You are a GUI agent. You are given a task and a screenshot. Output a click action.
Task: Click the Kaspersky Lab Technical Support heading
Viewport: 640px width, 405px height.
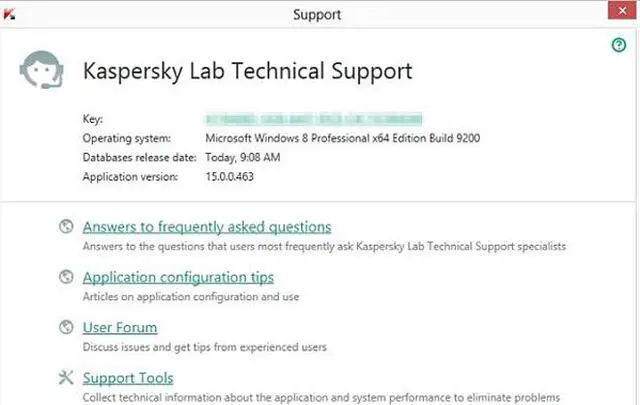pos(248,71)
